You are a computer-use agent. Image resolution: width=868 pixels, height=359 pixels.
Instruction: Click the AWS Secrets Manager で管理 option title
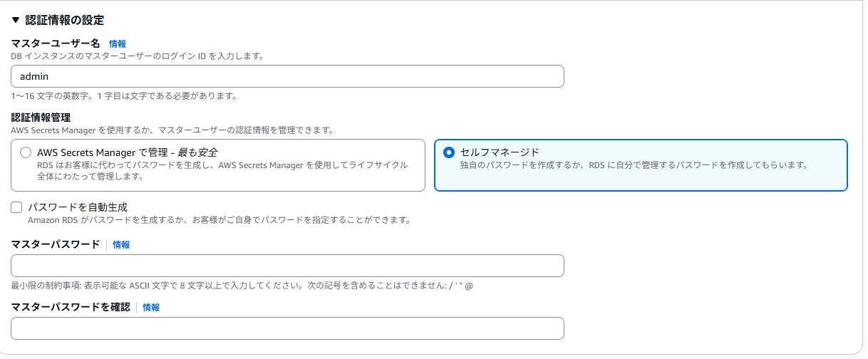click(x=127, y=152)
